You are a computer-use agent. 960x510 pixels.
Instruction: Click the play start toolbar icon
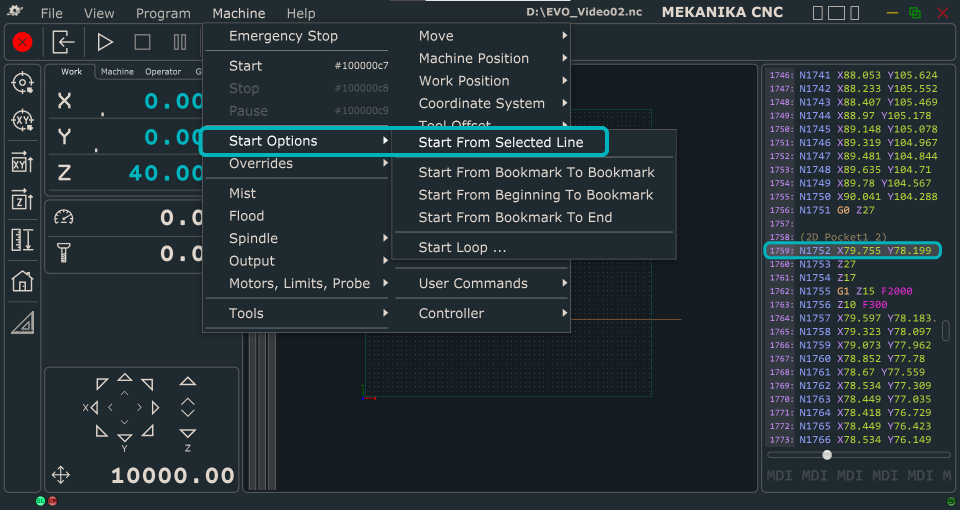pos(105,42)
